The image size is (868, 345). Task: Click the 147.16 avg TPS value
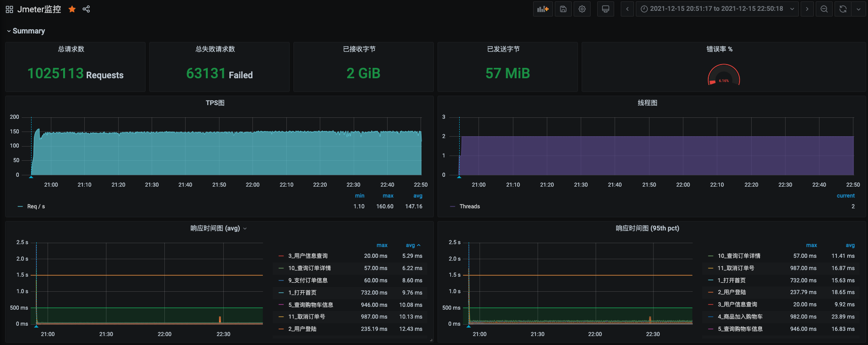tap(414, 206)
